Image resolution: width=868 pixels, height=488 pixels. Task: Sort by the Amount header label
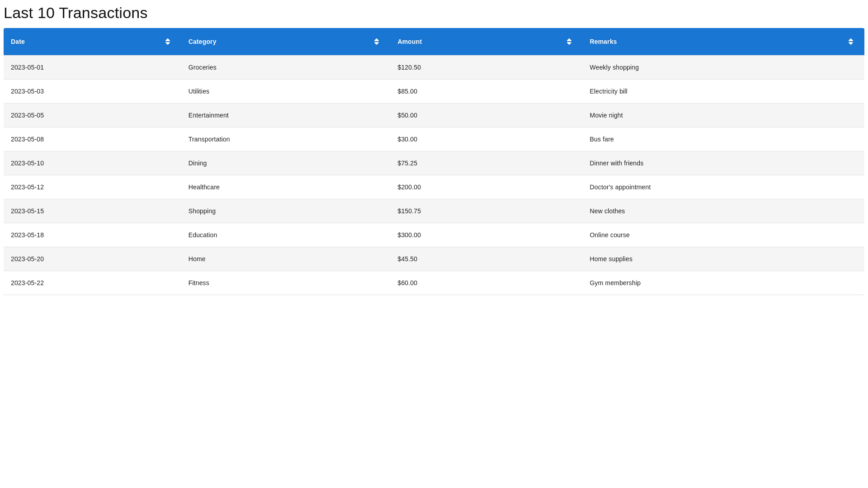(x=410, y=42)
